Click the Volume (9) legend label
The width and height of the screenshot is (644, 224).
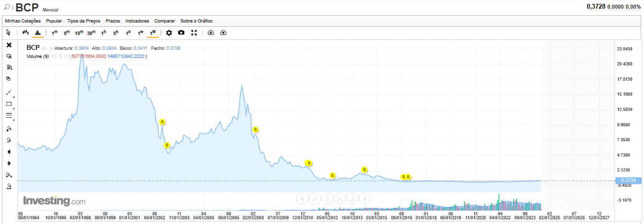pos(38,56)
